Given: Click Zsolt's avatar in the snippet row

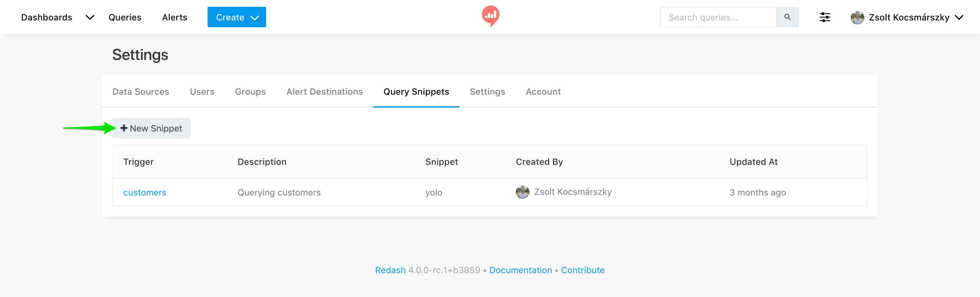Looking at the screenshot, I should [522, 192].
